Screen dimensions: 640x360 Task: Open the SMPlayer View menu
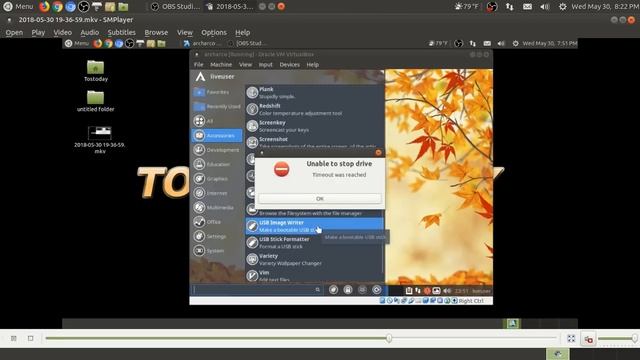click(184, 32)
